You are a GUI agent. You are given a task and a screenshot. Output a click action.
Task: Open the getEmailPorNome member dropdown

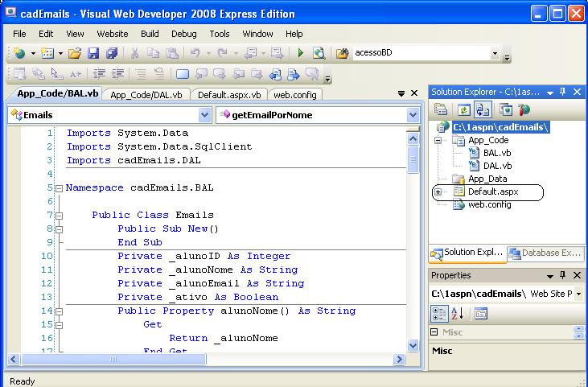click(x=413, y=115)
